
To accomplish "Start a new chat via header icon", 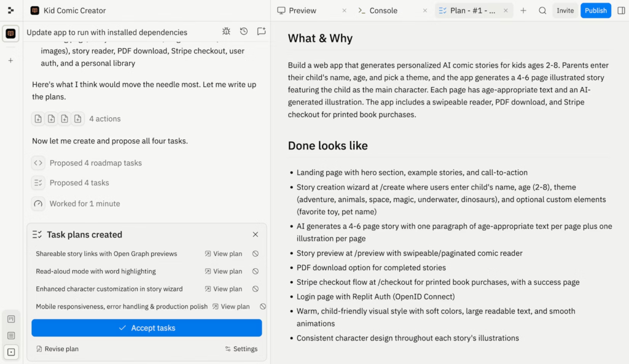I will coord(261,32).
